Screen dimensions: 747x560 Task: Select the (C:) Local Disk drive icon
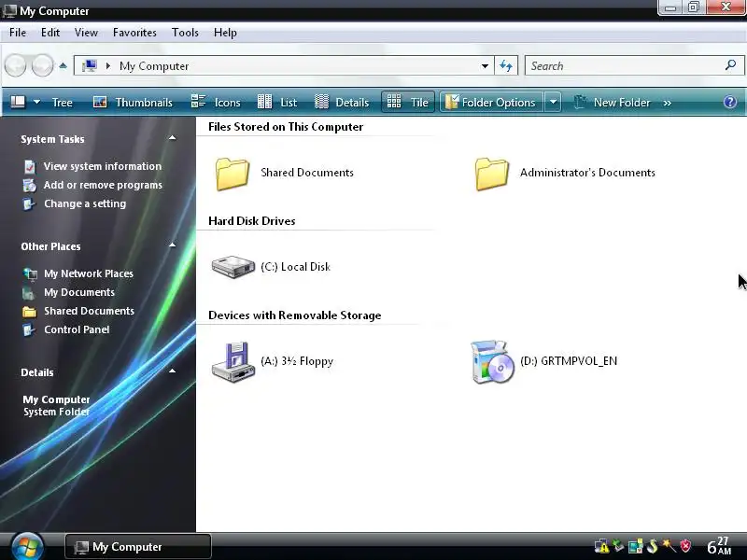233,267
